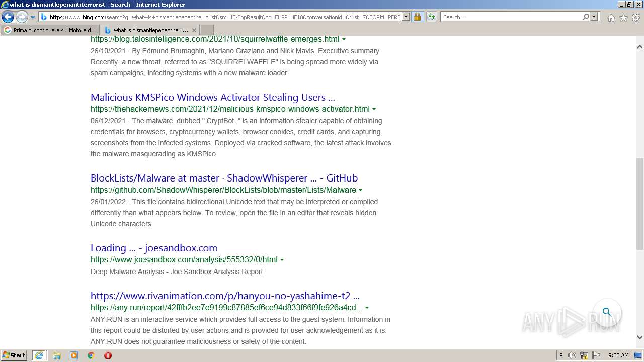Expand the address bar autocomplete dropdown
Image resolution: width=644 pixels, height=362 pixels.
point(406,17)
